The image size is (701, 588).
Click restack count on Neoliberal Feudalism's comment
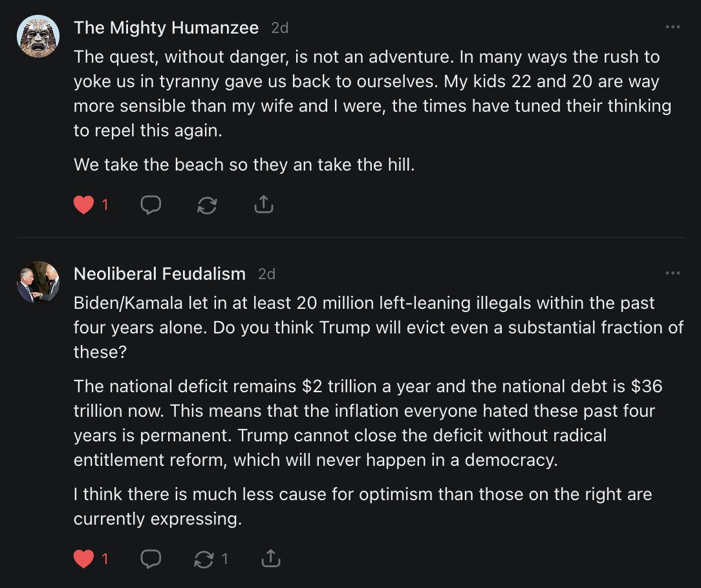click(x=225, y=559)
